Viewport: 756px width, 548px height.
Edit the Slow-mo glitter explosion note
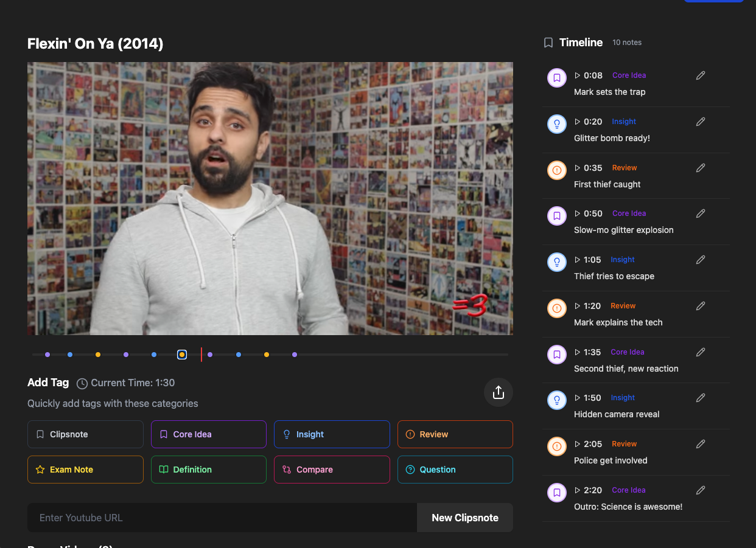[x=701, y=213]
